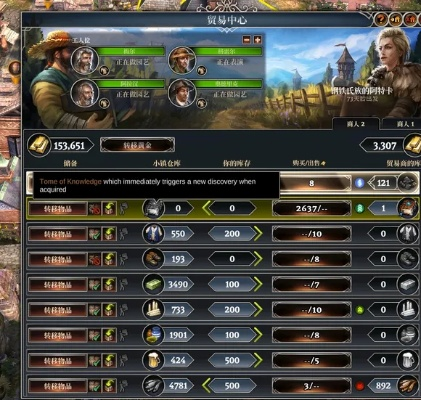Click the 转移黄金 transfer gold button
The width and height of the screenshot is (421, 400).
137,145
